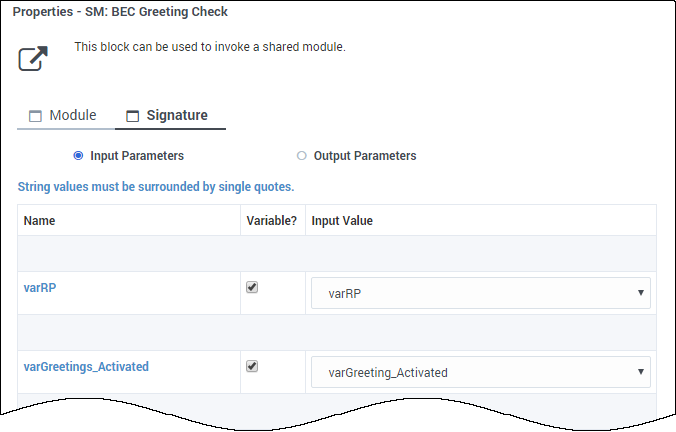The image size is (676, 432).
Task: Select the Output Parameters radio button
Action: pyautogui.click(x=302, y=156)
